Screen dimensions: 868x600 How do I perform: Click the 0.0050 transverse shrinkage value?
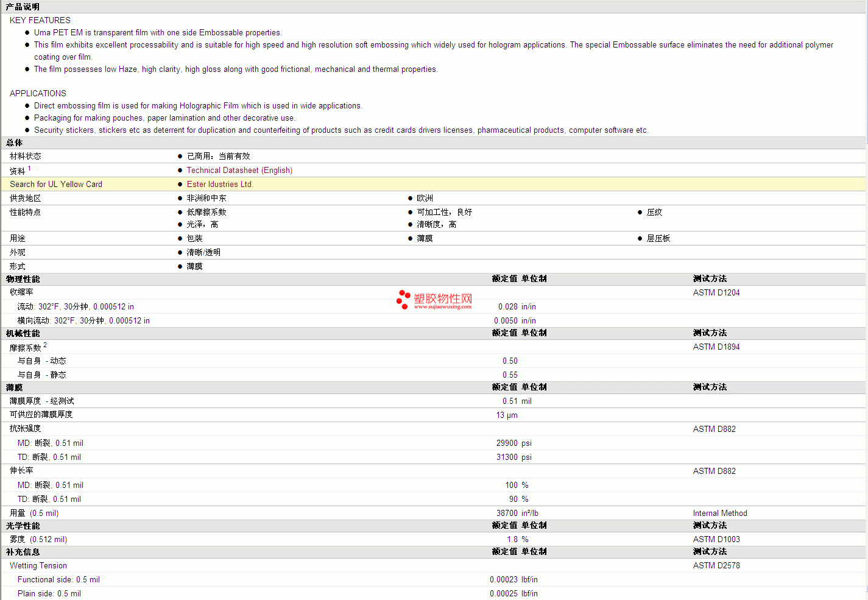[x=506, y=321]
